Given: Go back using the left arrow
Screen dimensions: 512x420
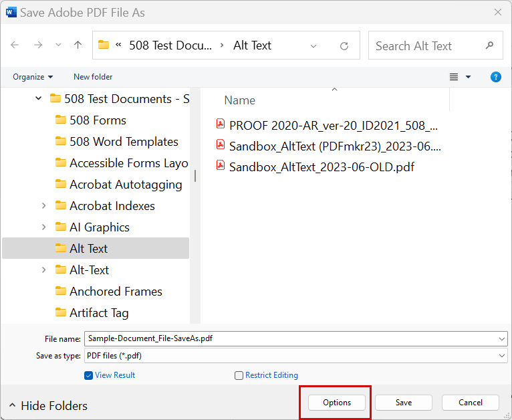Looking at the screenshot, I should coord(15,45).
